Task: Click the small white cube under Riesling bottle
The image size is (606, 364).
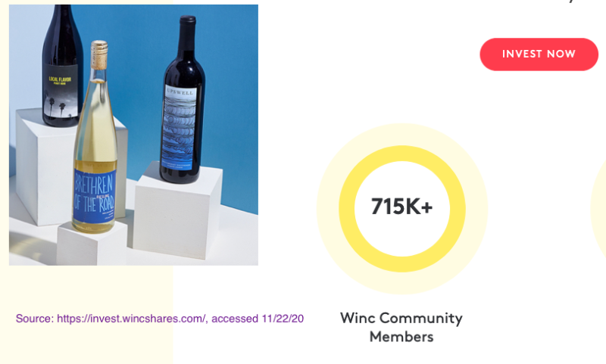Action: click(x=92, y=245)
